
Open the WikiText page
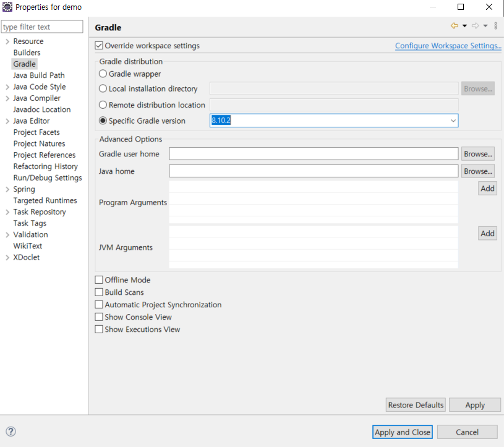pos(28,246)
